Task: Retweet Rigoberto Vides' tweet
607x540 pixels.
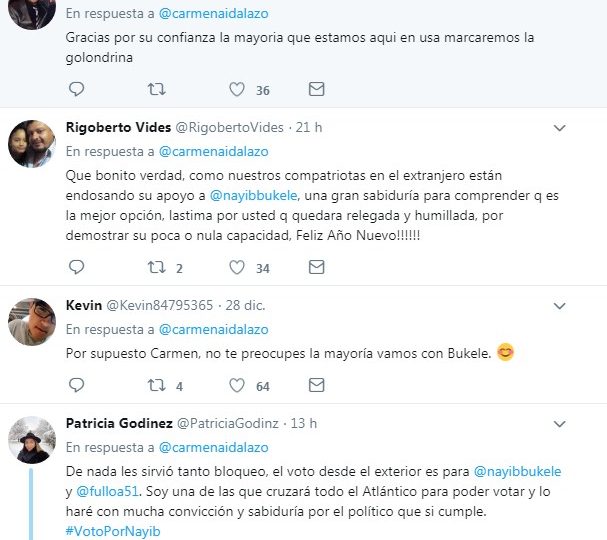Action: (x=157, y=267)
